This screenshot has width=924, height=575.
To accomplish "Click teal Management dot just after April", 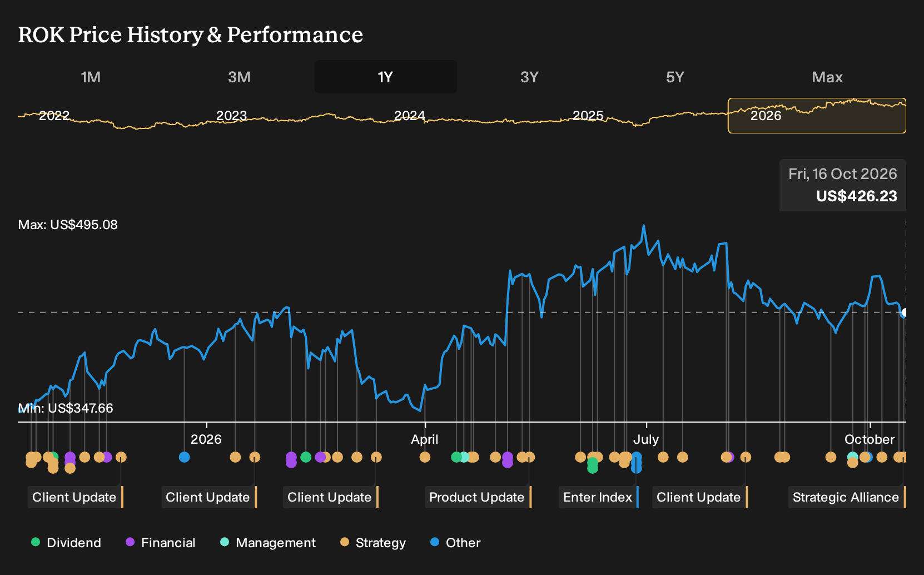I will pos(464,457).
